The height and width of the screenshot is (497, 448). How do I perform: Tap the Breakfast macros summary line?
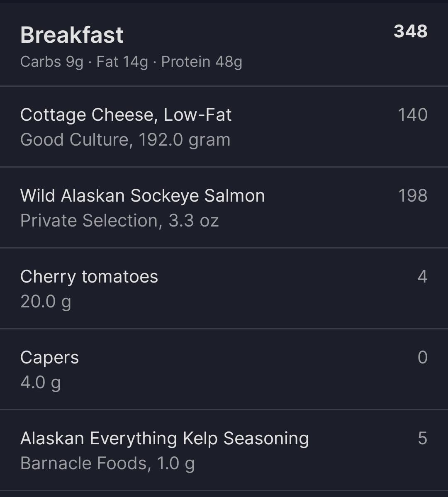131,62
